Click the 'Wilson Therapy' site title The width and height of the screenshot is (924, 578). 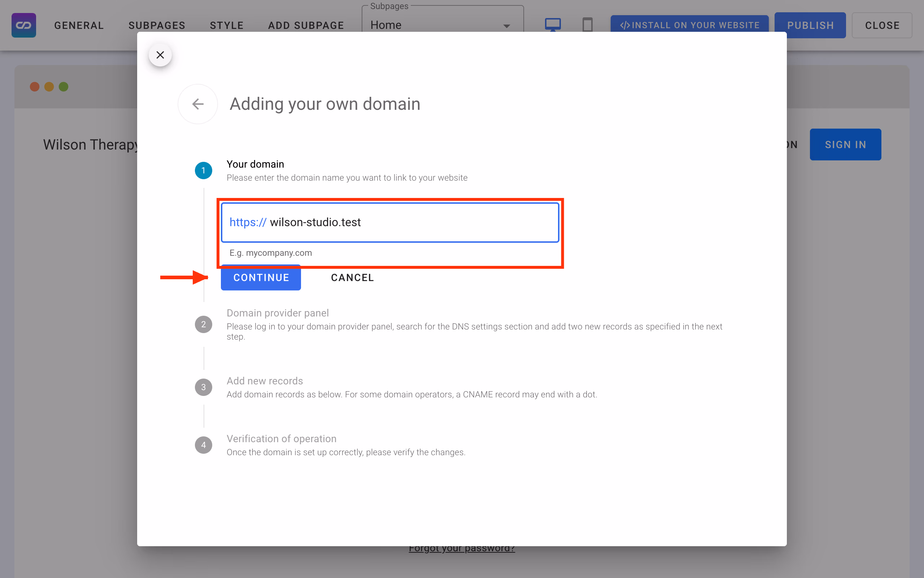[90, 145]
